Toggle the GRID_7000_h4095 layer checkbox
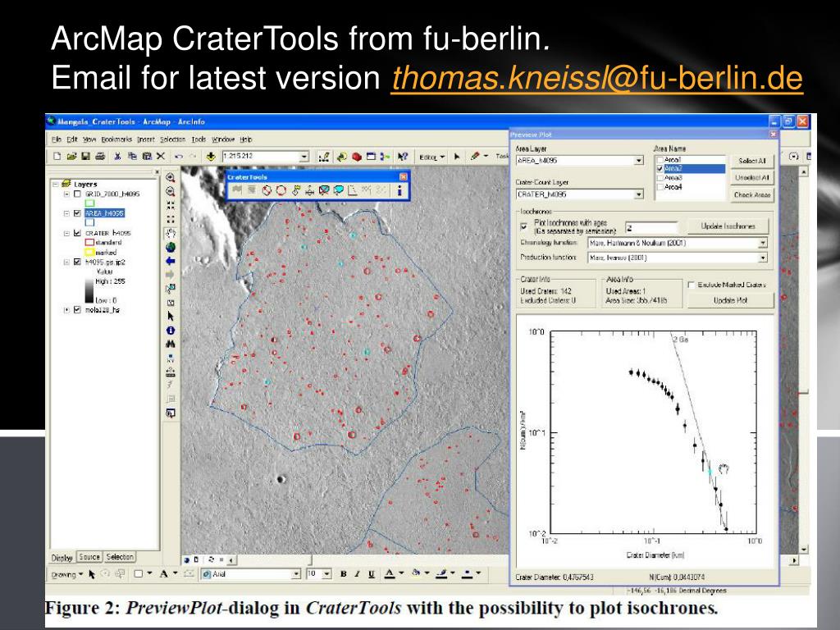Screen dimensions: 840x630 pyautogui.click(x=77, y=194)
